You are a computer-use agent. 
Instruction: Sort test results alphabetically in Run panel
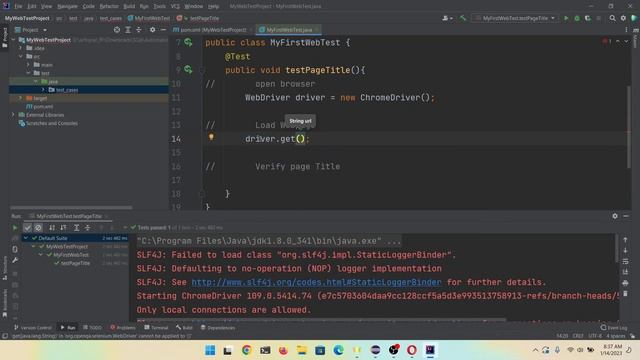(52, 228)
